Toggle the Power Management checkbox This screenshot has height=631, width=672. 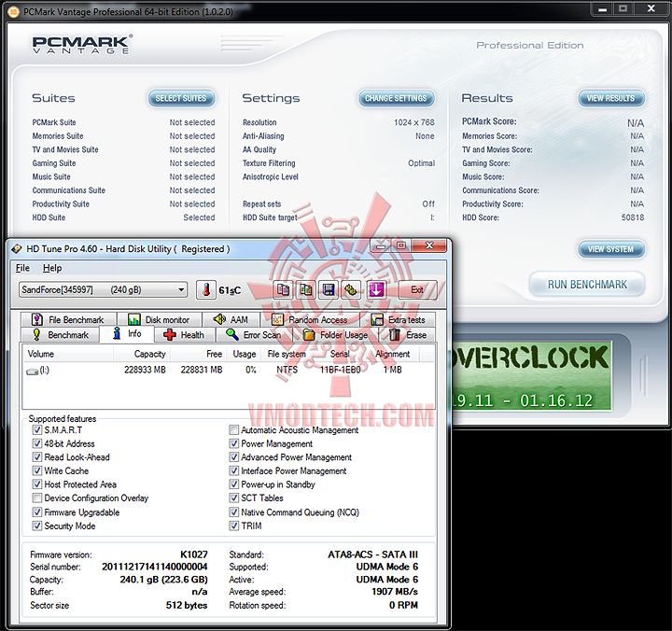tap(234, 443)
